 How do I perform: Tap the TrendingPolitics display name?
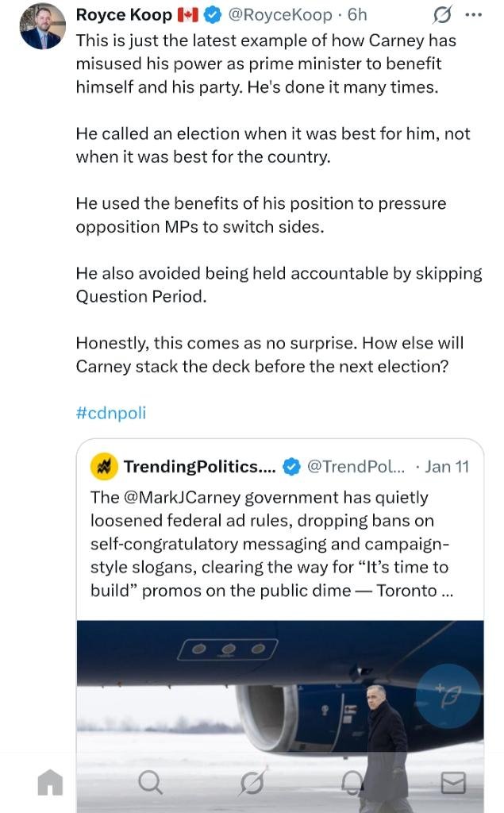click(199, 467)
